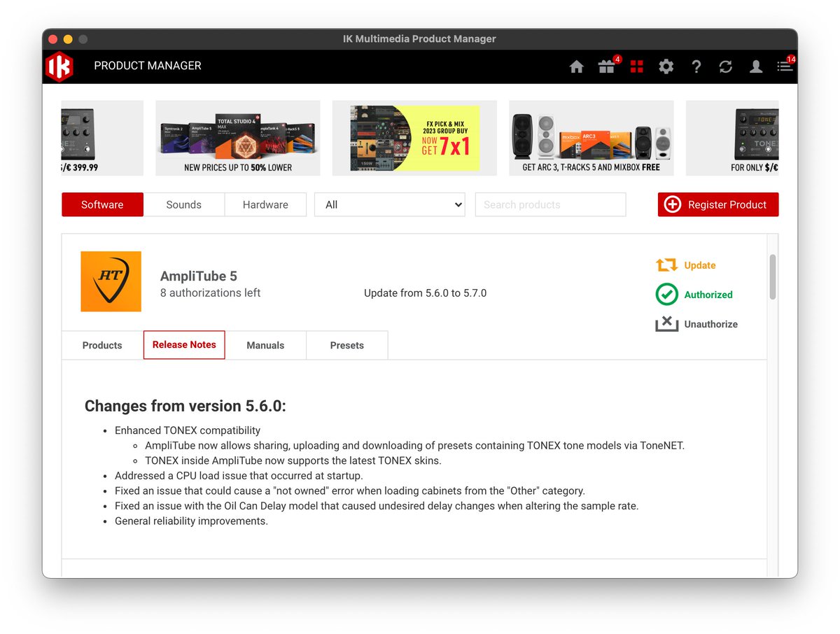
Task: Click the "8 authorizations left" text
Action: coord(210,293)
